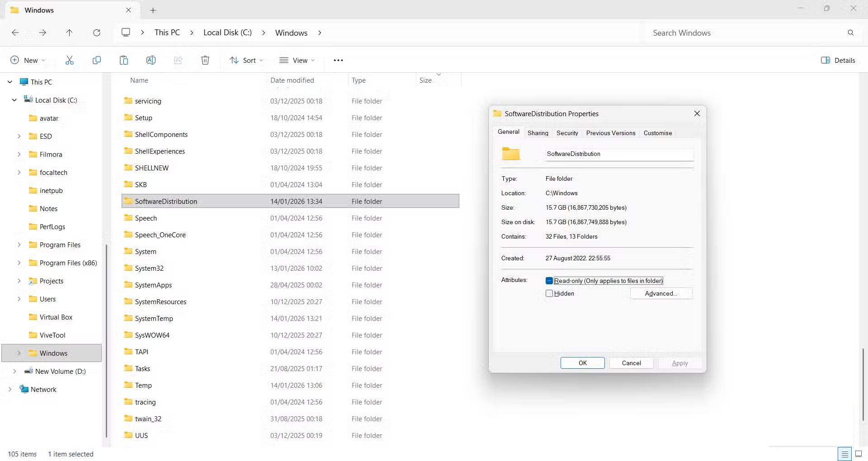The width and height of the screenshot is (868, 461).
Task: Enable the Hidden attribute checkbox
Action: click(549, 293)
